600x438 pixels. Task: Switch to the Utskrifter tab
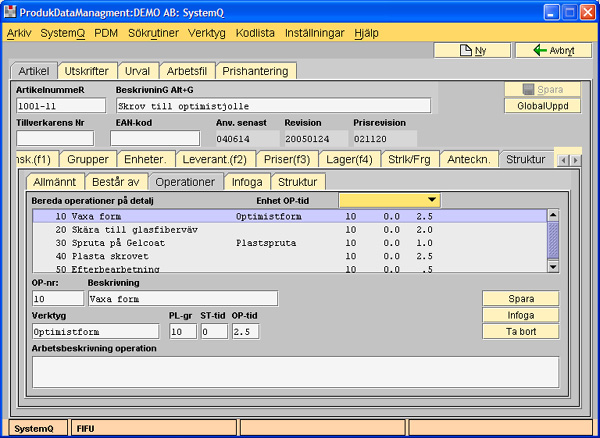(x=86, y=71)
